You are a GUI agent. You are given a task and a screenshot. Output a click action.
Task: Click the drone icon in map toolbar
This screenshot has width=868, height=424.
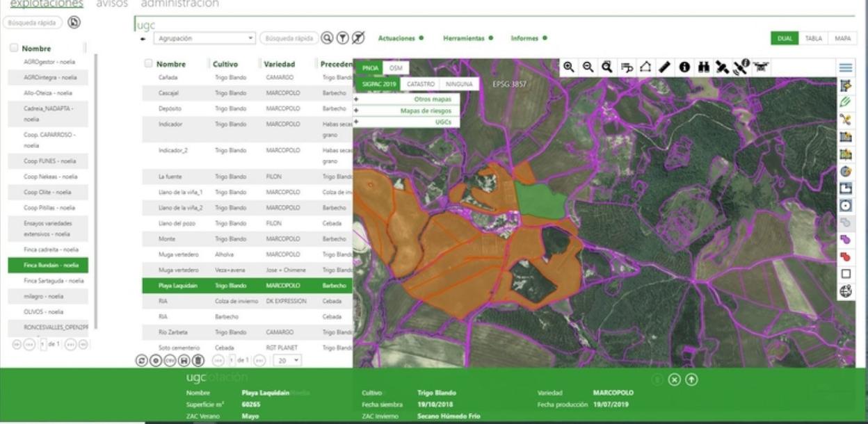point(761,67)
